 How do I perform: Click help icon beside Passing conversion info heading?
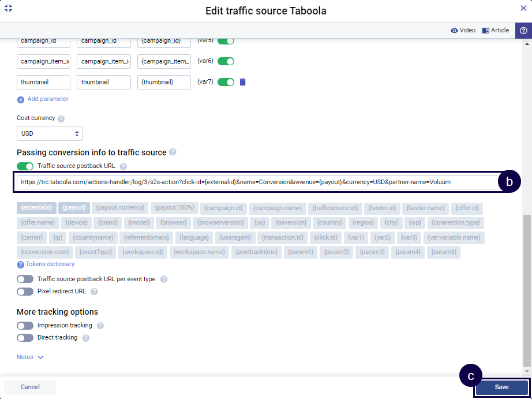point(173,152)
